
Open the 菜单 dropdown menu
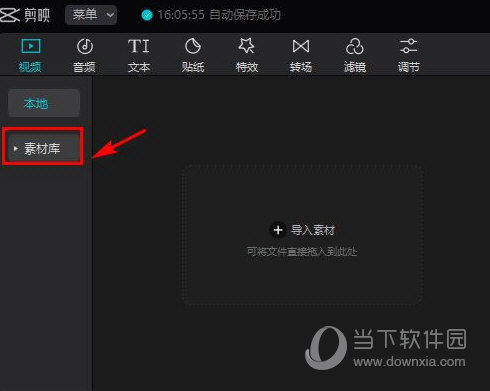pyautogui.click(x=91, y=15)
